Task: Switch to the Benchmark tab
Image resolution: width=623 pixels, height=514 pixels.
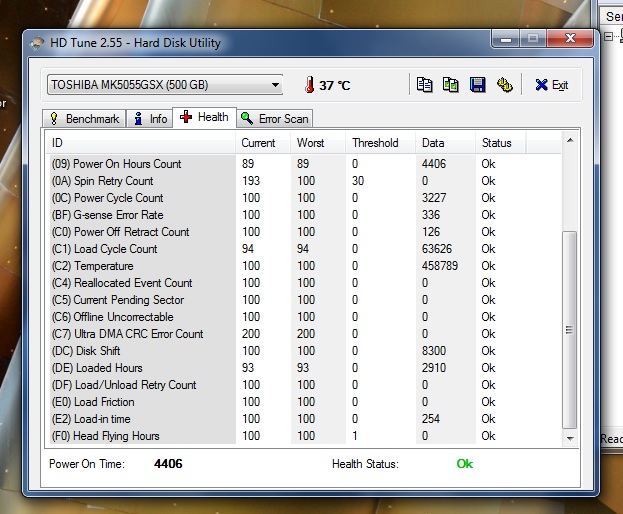Action: coord(84,119)
